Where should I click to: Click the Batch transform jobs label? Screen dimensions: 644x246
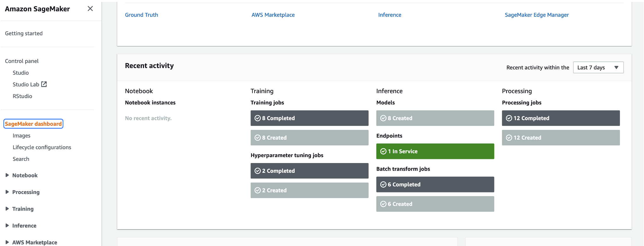point(403,169)
